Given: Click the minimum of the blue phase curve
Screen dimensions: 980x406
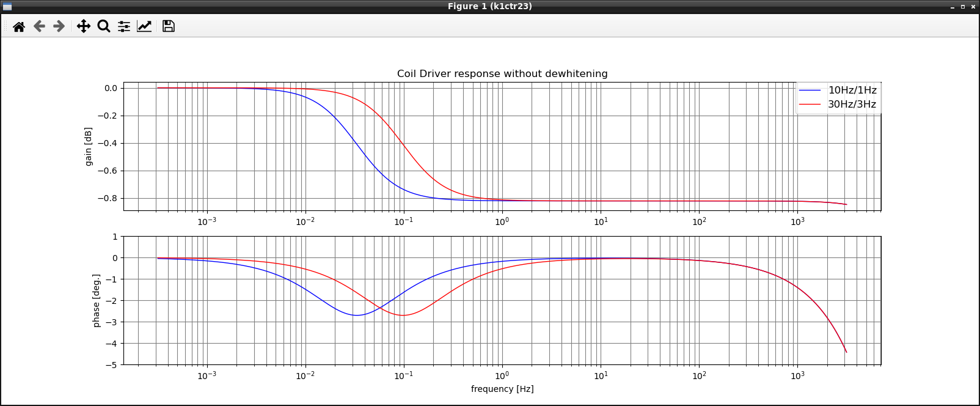Looking at the screenshot, I should point(356,316).
